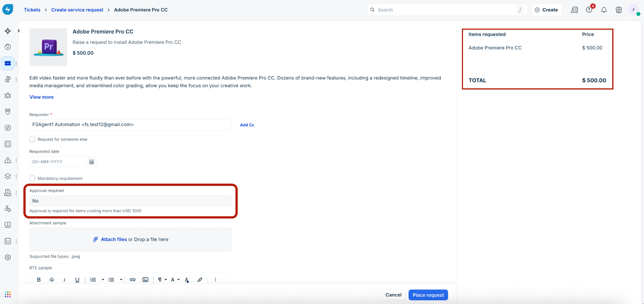
Task: Click the Place request button
Action: point(428,295)
